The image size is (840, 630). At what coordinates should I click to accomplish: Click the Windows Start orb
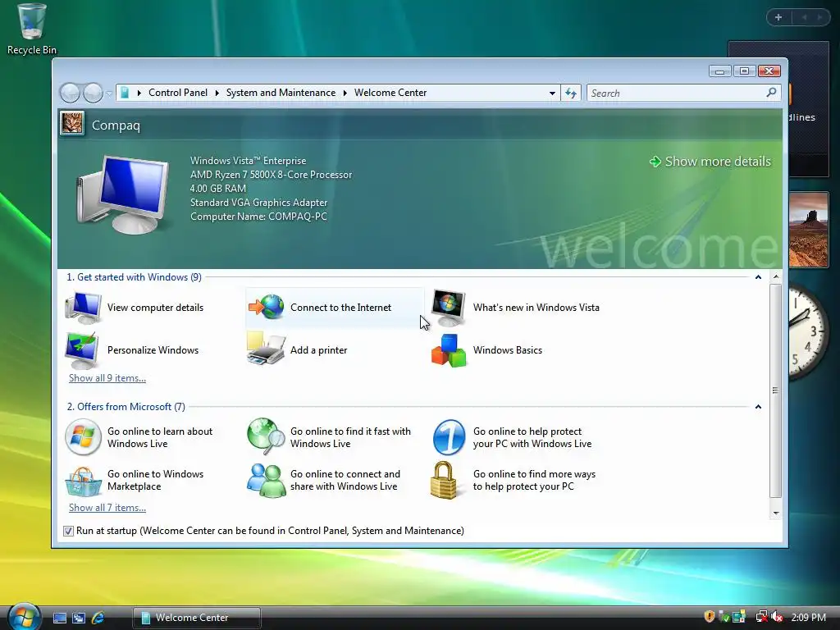[25, 616]
